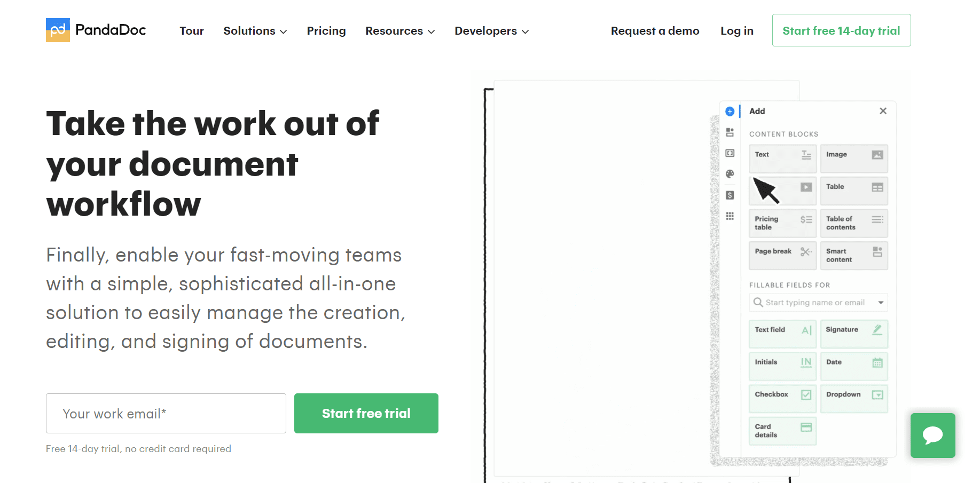This screenshot has height=483, width=980.
Task: Add an Image content block
Action: tap(854, 159)
